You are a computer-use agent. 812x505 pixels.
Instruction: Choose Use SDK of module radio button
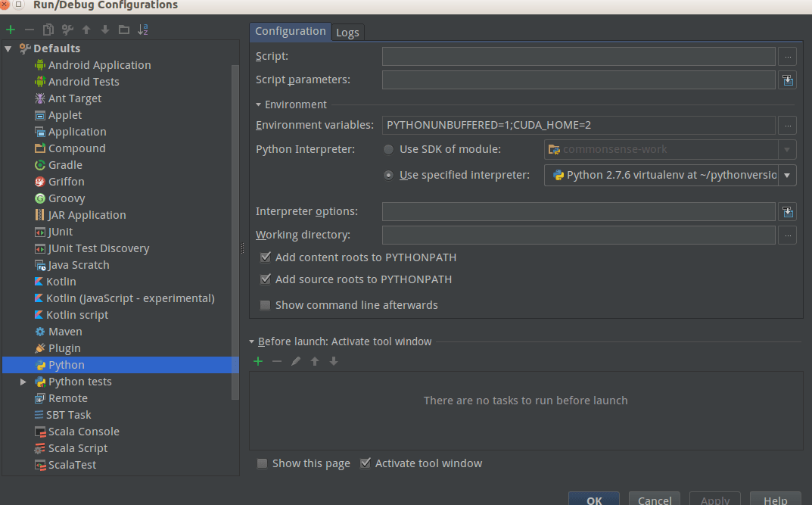pos(388,150)
